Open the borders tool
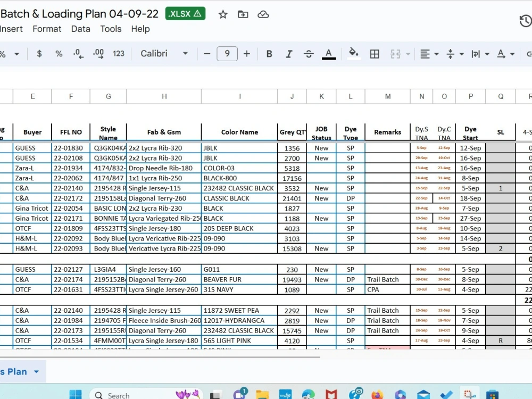Viewport: 532px width, 399px height. [375, 54]
